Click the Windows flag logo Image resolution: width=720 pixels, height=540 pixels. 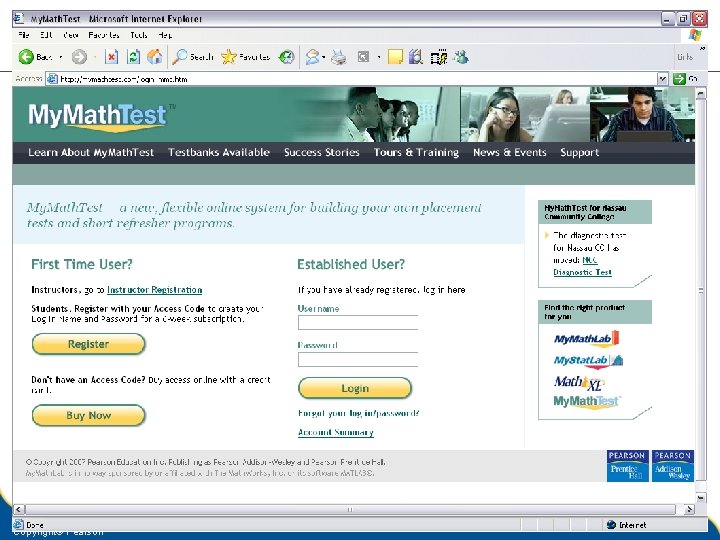[695, 35]
